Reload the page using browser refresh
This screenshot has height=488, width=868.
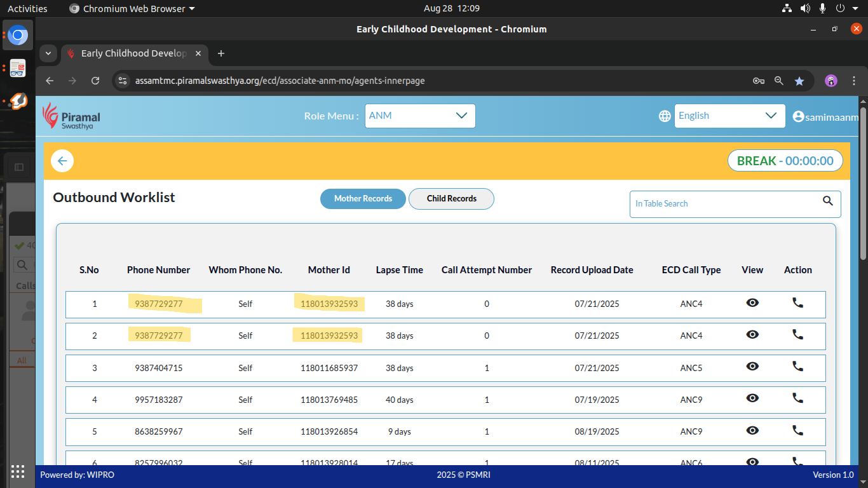pyautogui.click(x=95, y=81)
